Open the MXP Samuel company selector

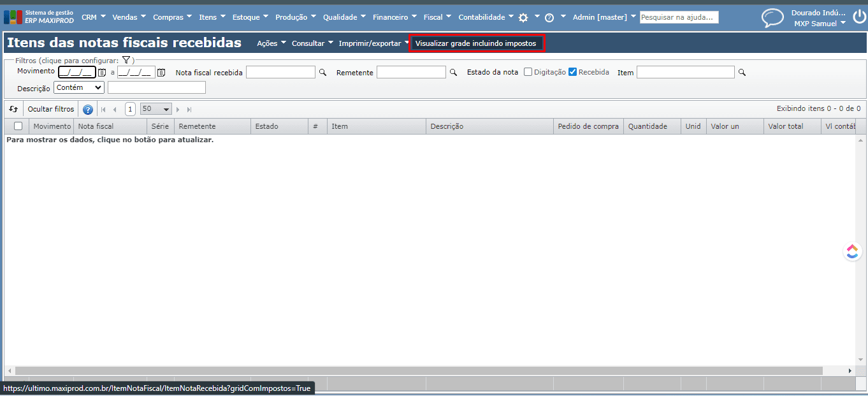820,24
